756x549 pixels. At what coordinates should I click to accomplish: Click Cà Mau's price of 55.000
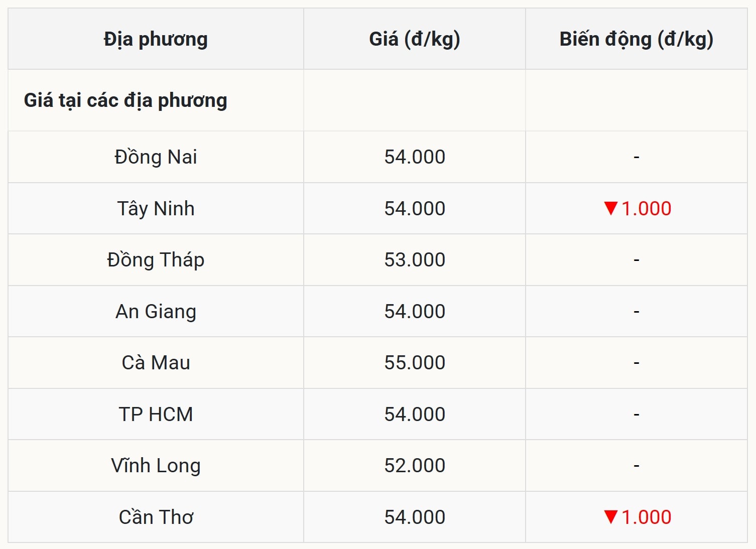pos(415,363)
